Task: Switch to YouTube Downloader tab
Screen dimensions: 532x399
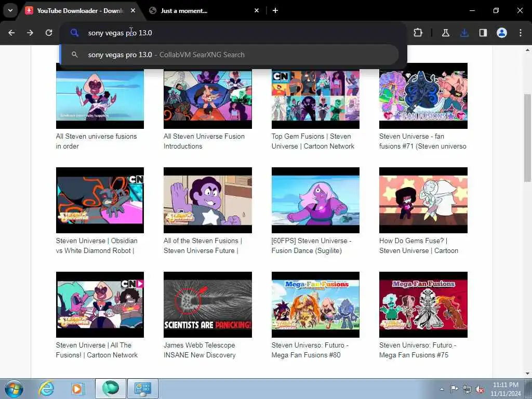Action: tap(81, 10)
